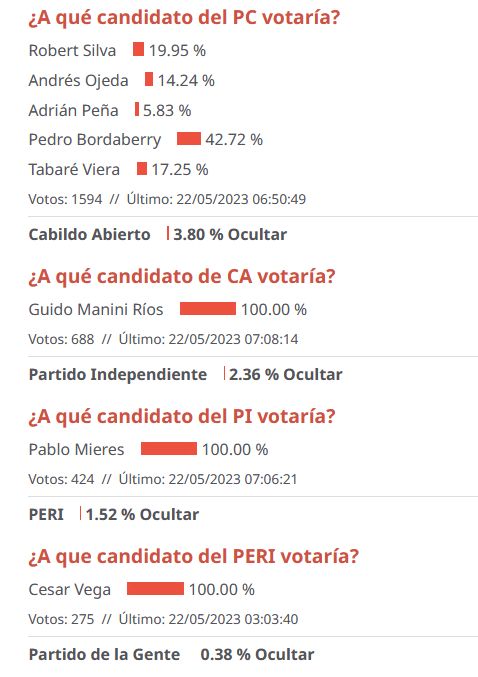
Task: Click the Guido Manini Ríos full bar
Action: click(x=208, y=308)
